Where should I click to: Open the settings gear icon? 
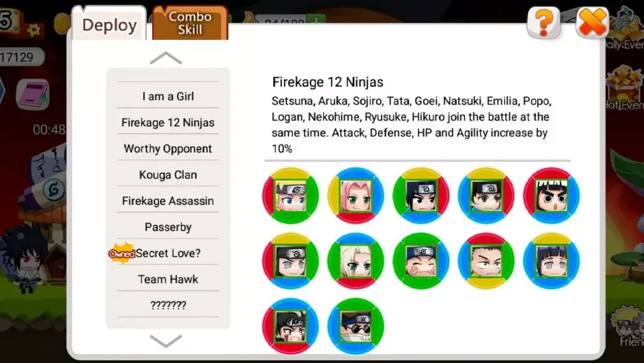(x=33, y=30)
